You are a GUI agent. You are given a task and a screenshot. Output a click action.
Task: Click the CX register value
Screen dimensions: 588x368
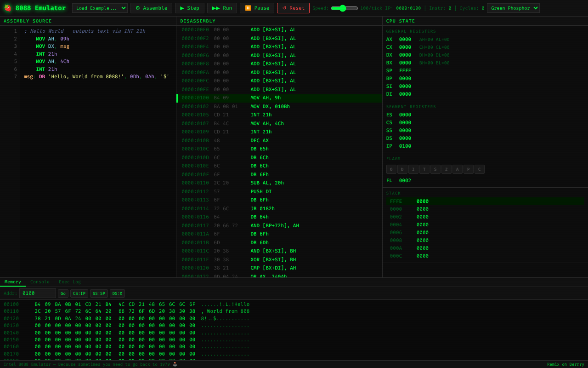tap(405, 47)
